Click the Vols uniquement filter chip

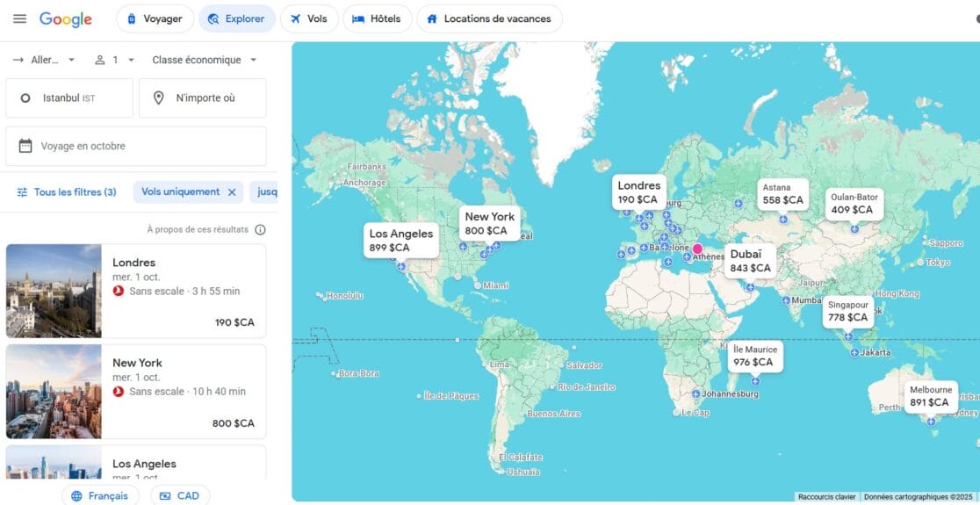pyautogui.click(x=181, y=191)
